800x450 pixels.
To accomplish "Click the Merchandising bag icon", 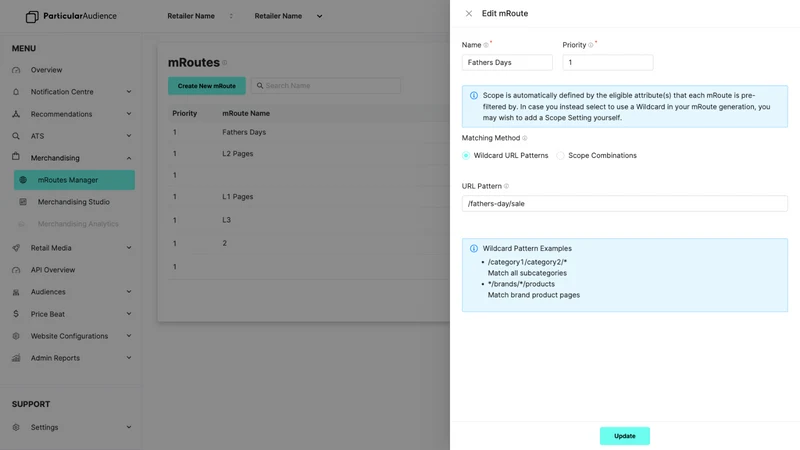I will 16,156.
